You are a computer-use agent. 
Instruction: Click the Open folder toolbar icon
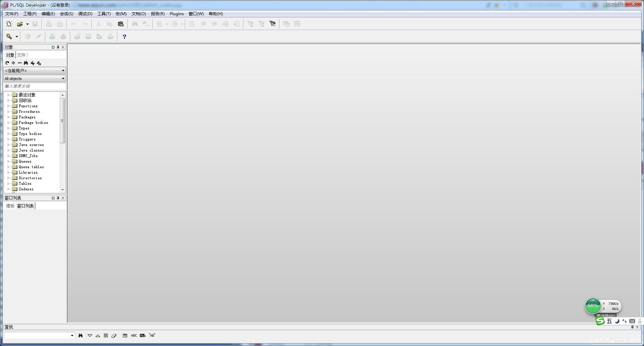point(20,24)
